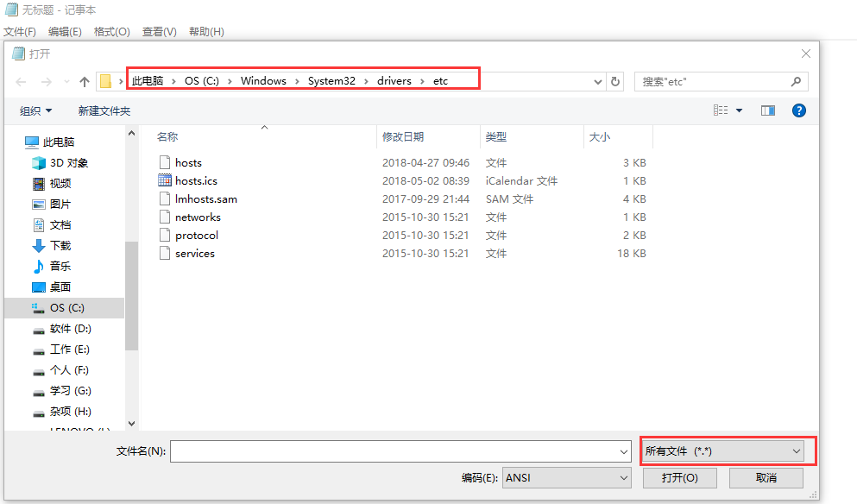Click 此电脑 in the address path
The image size is (857, 504).
tap(148, 81)
